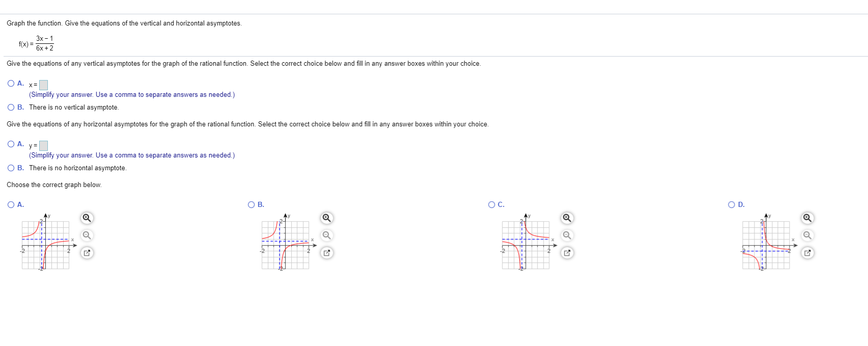Select choice A for the vertical asymptote
This screenshot has height=346, width=868.
tap(11, 83)
